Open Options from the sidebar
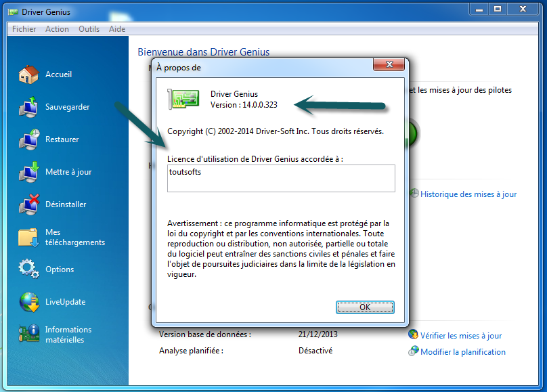This screenshot has width=547, height=392. point(60,269)
